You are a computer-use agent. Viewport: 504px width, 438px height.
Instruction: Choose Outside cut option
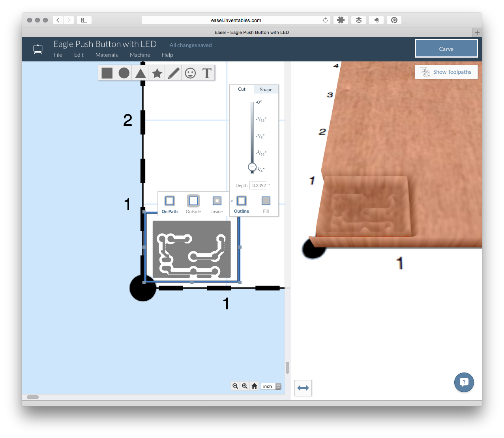click(x=193, y=204)
